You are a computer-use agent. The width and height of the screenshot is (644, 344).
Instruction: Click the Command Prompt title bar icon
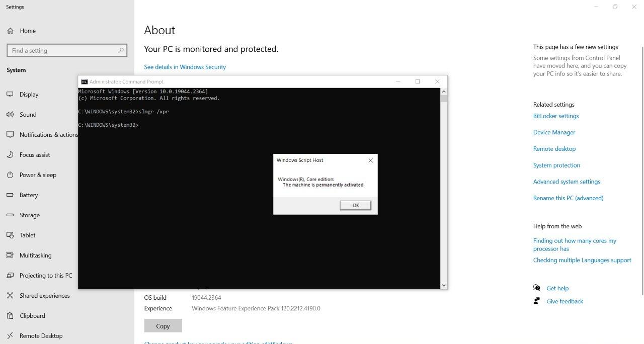coord(85,81)
